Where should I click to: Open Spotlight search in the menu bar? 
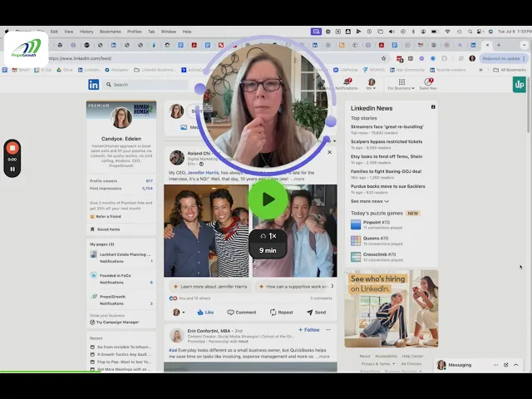click(470, 32)
